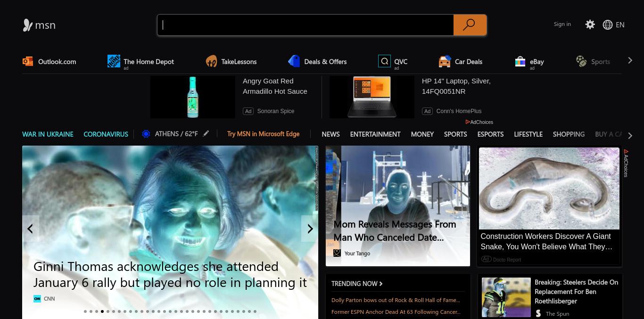Click the CNN source logo
The image size is (644, 319).
pyautogui.click(x=37, y=298)
